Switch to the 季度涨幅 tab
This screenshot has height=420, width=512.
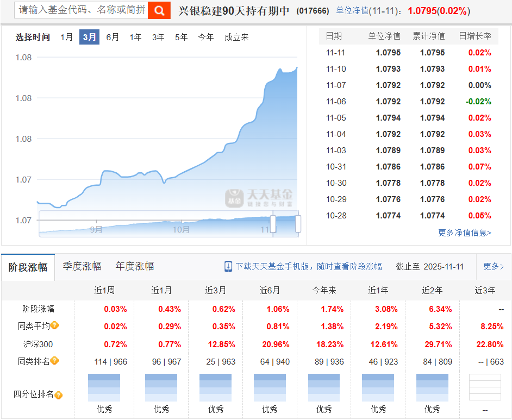[x=82, y=266]
